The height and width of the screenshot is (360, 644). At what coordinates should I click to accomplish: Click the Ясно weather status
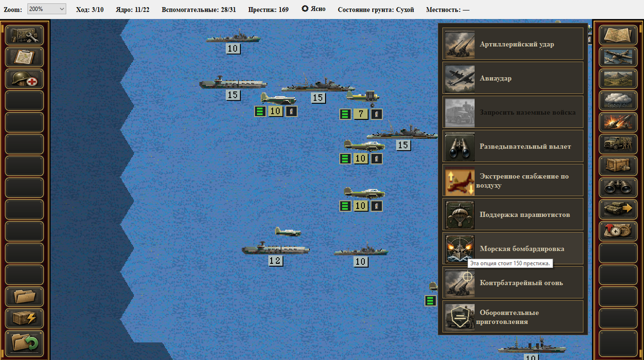(313, 9)
